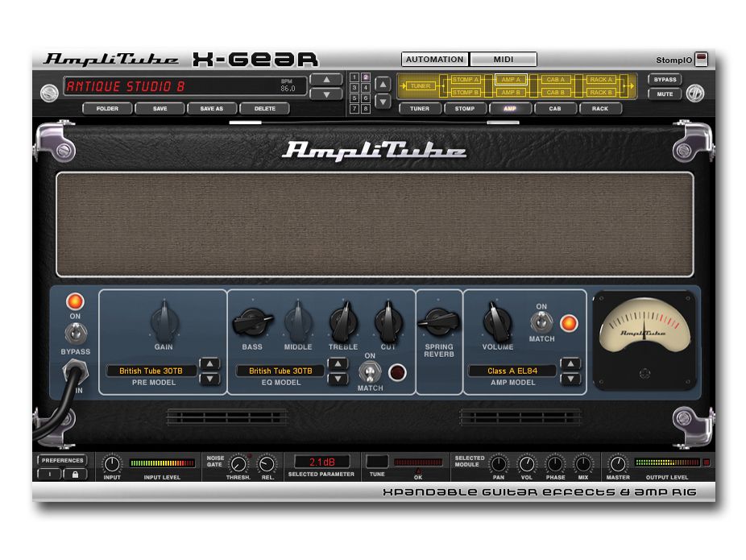Step to next preset with up arrow
Viewport: 746px width, 560px height.
point(326,80)
